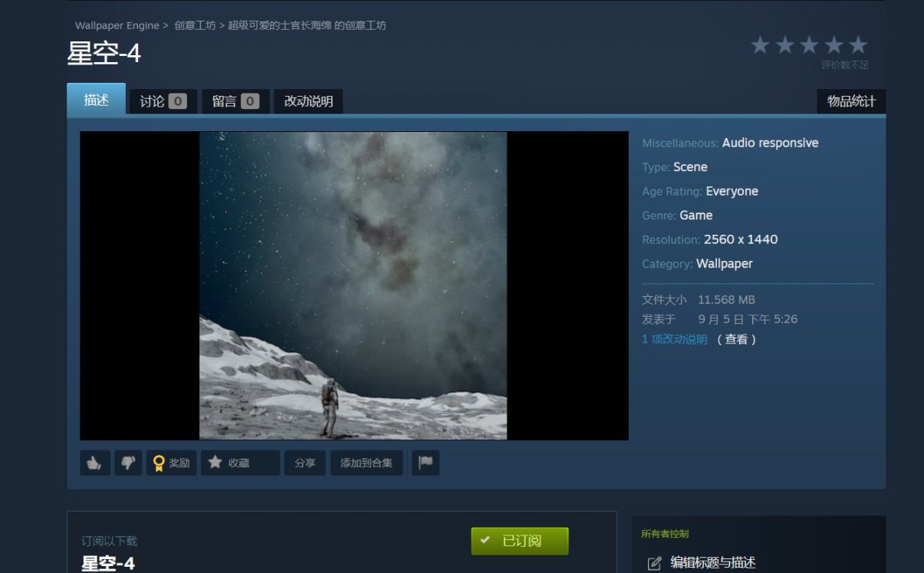Screen dimensions: 924x573
Task: Click the 星空-4 page title
Action: (104, 54)
